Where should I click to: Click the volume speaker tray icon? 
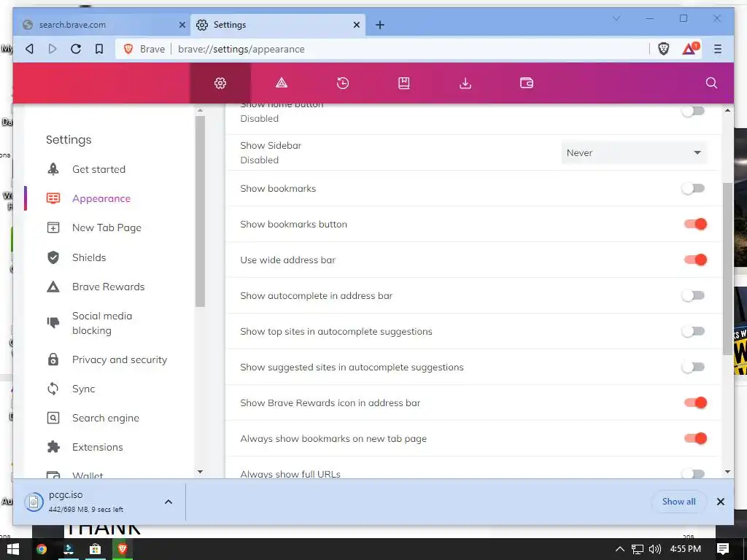655,549
